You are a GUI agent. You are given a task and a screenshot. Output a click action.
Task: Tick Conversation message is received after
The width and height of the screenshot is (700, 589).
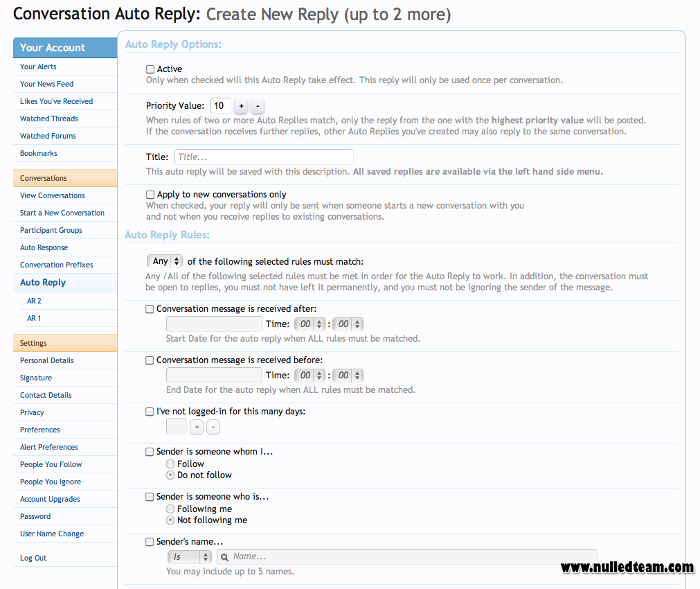pos(150,309)
